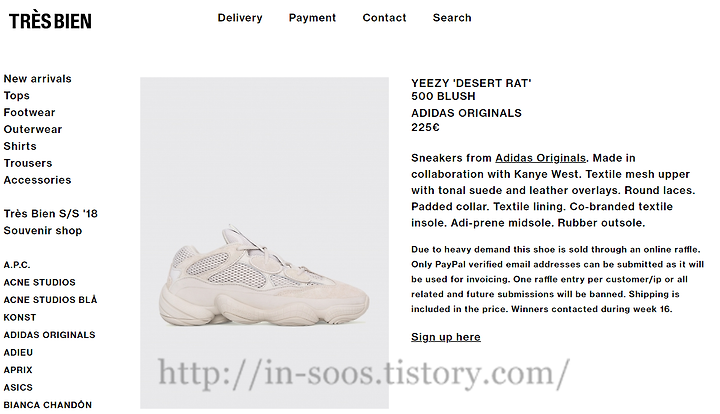Open the Shirts category
Viewport: 720px width, 414px height.
tap(20, 146)
